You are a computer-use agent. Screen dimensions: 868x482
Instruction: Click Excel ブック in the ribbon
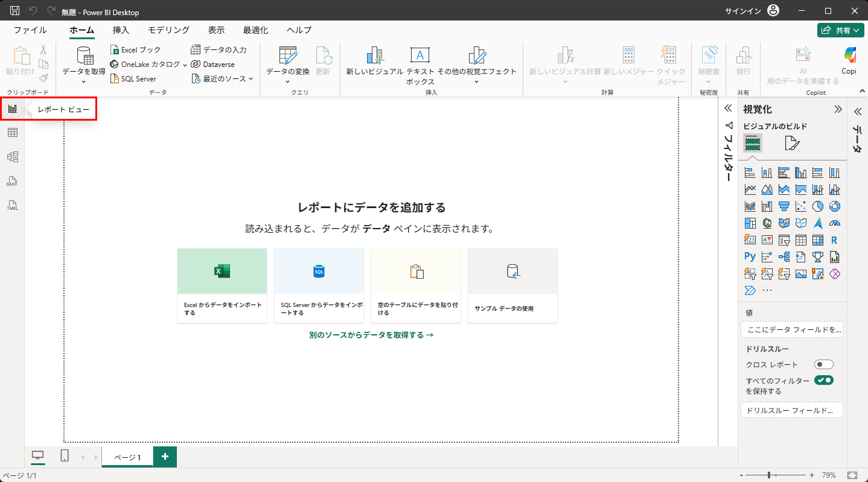(136, 50)
